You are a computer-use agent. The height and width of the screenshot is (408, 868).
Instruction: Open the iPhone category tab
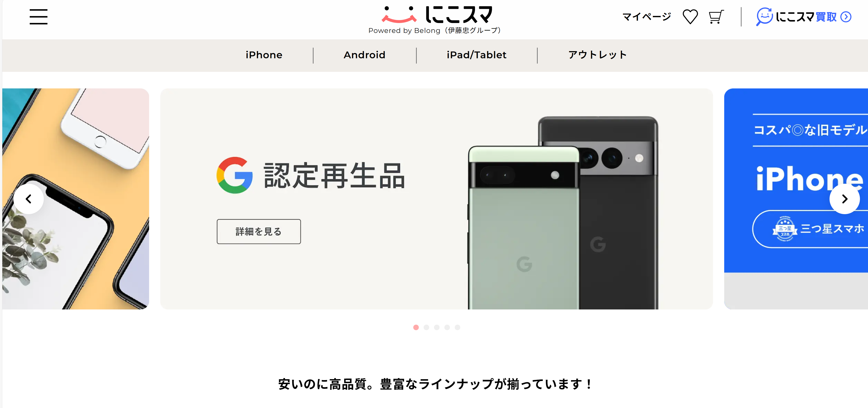(x=264, y=55)
